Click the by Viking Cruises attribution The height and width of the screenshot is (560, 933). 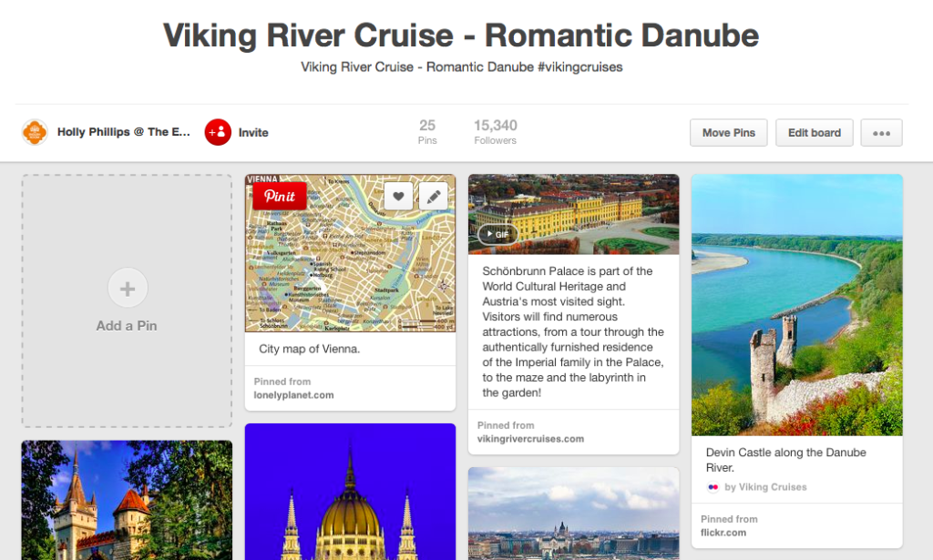[x=765, y=487]
